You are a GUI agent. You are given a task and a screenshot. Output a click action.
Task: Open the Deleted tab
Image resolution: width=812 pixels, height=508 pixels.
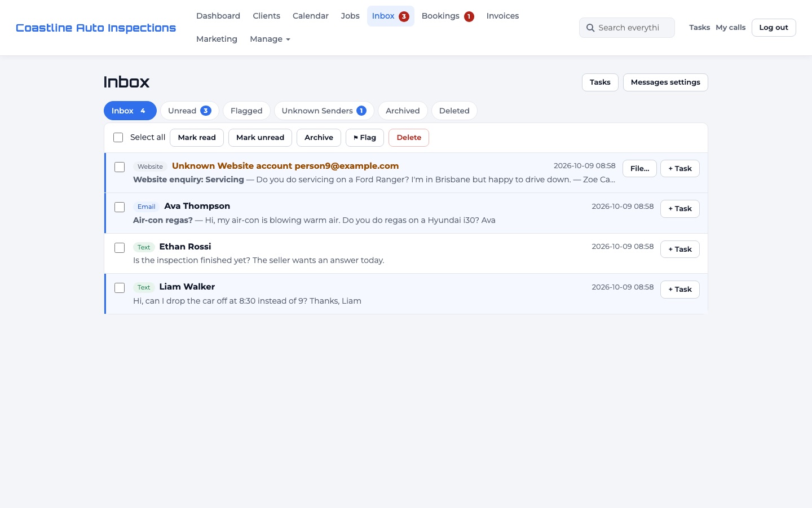[x=454, y=111]
